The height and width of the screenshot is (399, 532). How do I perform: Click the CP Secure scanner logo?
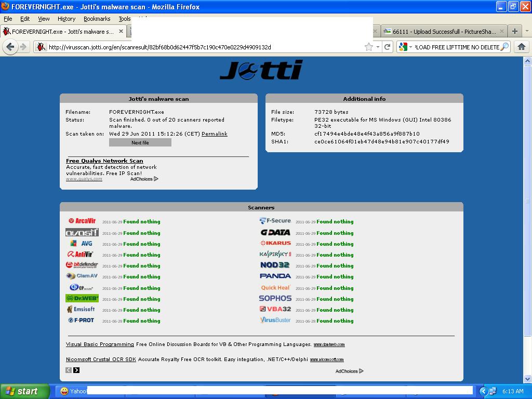point(81,287)
